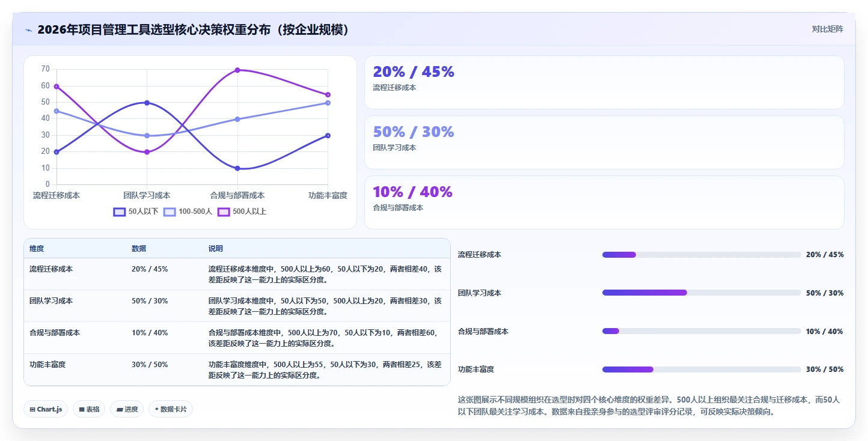Click the Chart.js tag

pyautogui.click(x=46, y=409)
